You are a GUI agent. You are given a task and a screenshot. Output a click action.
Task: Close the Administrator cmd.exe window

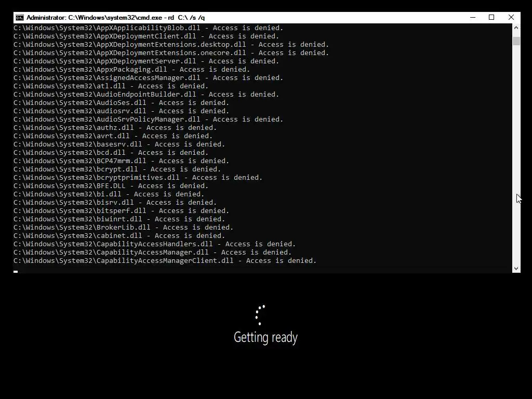[511, 17]
